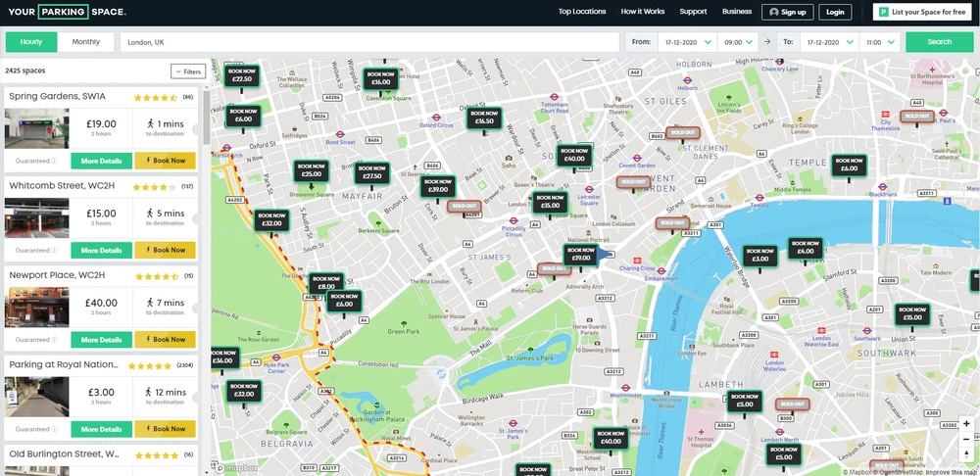Click the map zoom out minus button
This screenshot has height=476, width=980.
[x=967, y=438]
